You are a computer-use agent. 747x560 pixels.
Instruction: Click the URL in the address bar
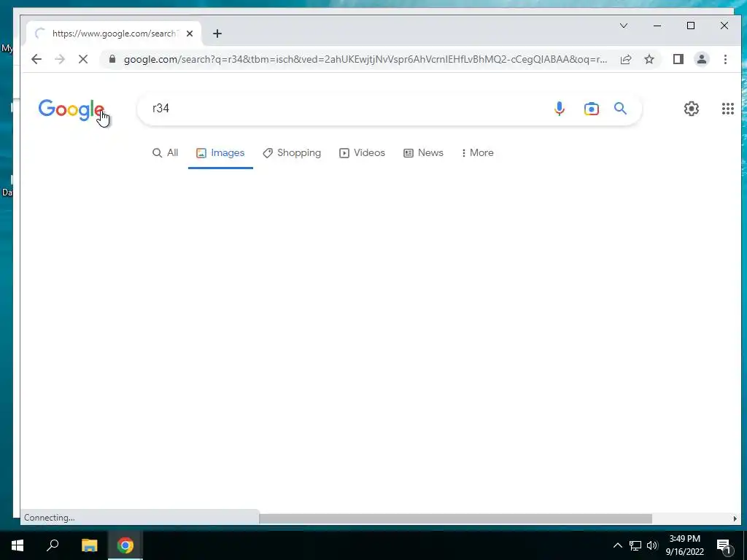[365, 59]
